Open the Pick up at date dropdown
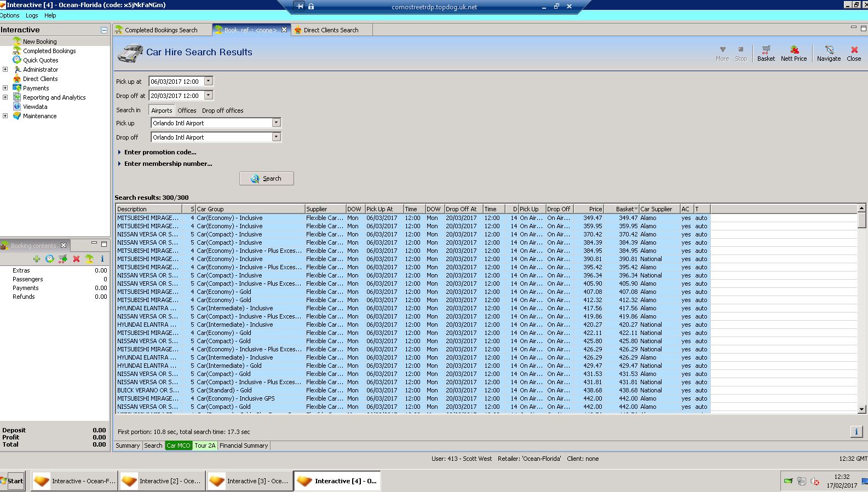The height and width of the screenshot is (492, 868). (x=208, y=81)
